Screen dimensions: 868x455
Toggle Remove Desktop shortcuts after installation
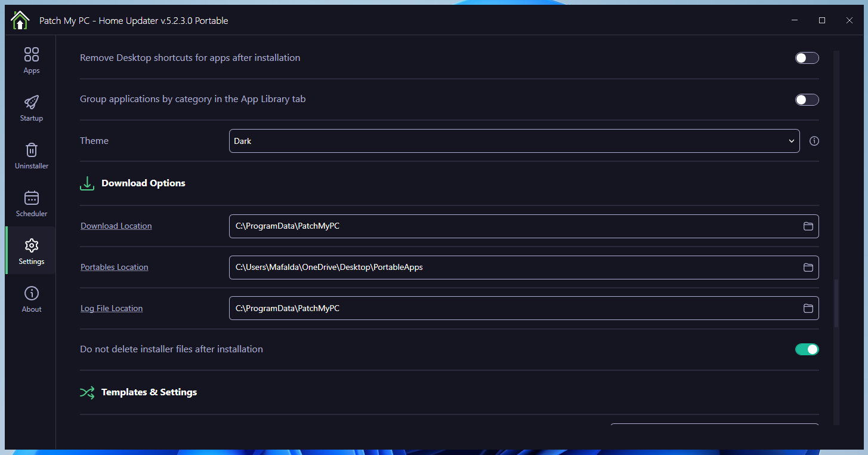click(x=807, y=58)
